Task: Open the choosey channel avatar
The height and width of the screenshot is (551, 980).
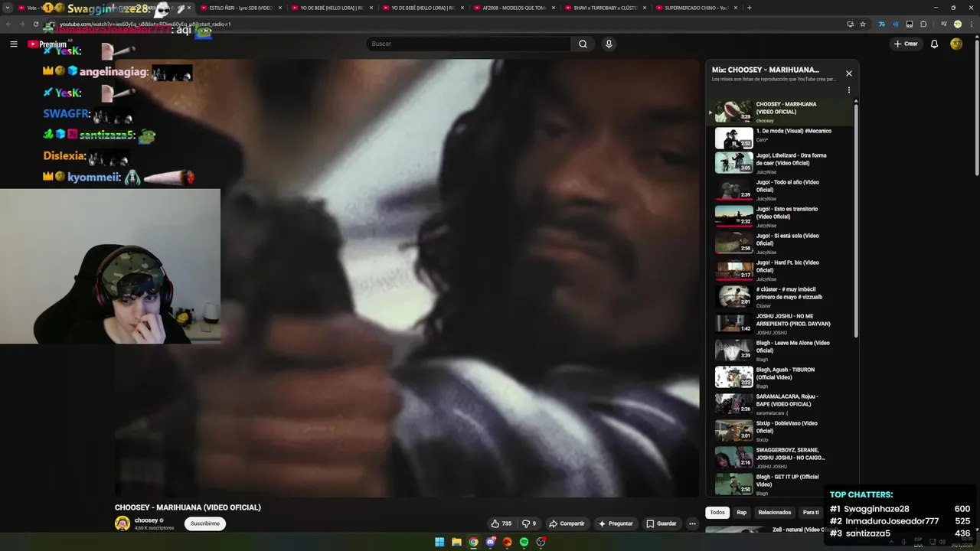Action: tap(122, 523)
